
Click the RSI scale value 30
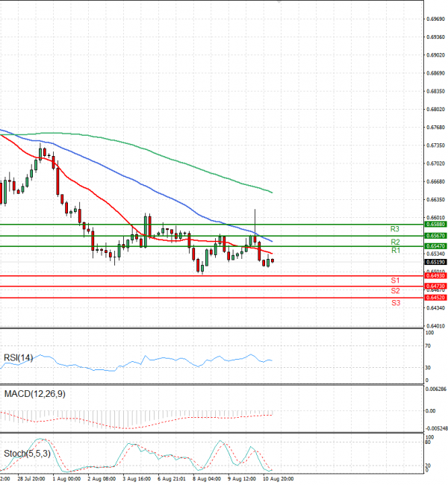[428, 368]
